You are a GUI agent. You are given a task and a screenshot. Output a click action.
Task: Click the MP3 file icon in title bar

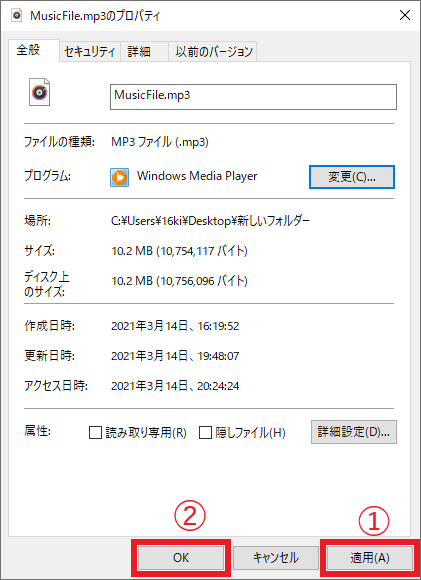pyautogui.click(x=17, y=16)
